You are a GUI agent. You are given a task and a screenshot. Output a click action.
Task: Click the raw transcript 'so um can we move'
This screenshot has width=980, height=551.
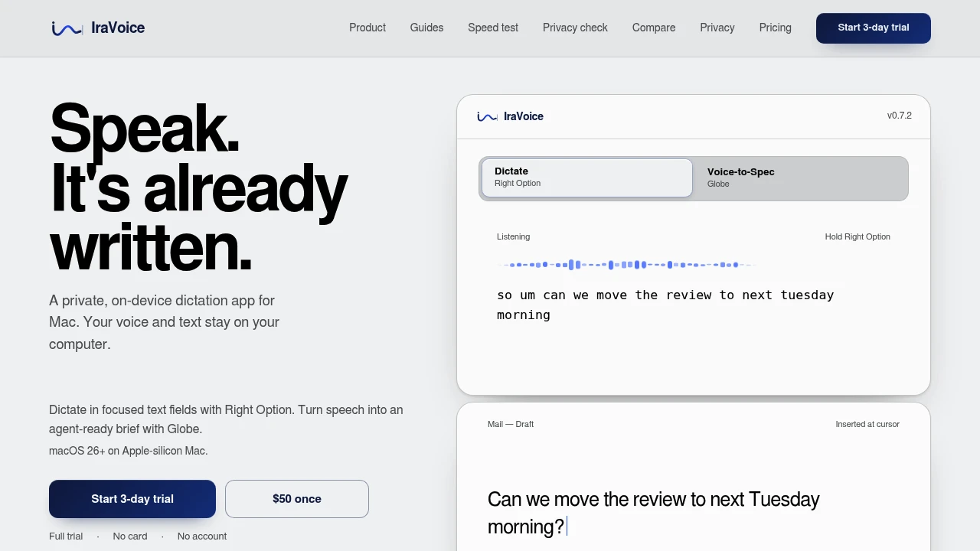(665, 305)
